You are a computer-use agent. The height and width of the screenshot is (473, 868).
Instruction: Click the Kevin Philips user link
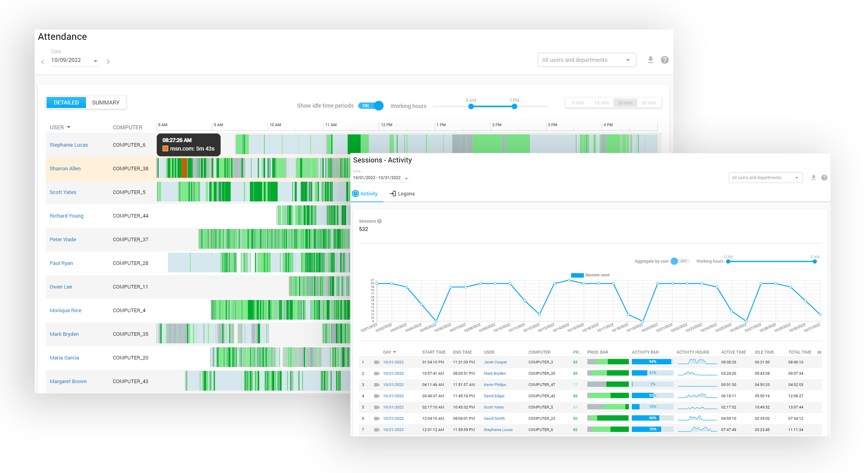[495, 385]
